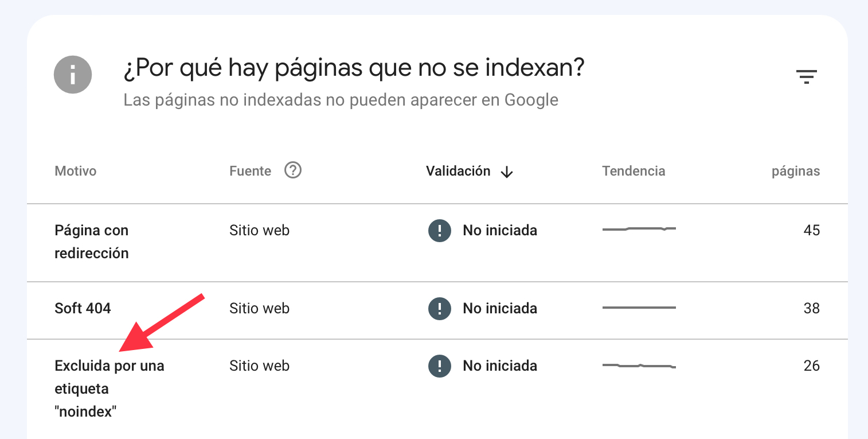Sort by the Motivo column header
This screenshot has height=439, width=868.
75,170
